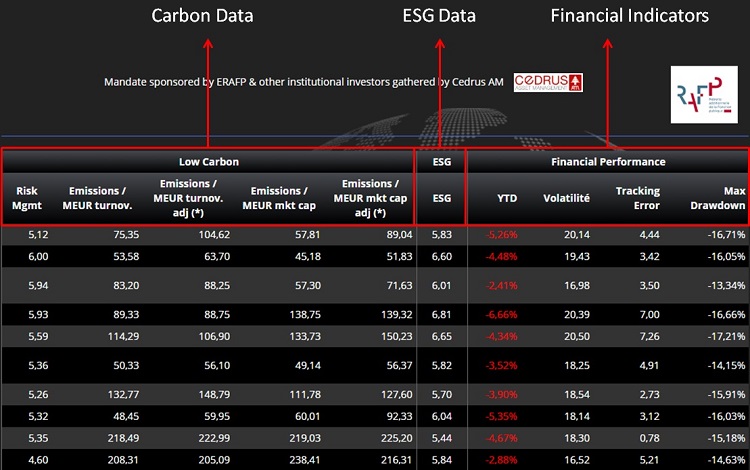The height and width of the screenshot is (470, 750).
Task: Select Risk Mgmt value 4,60
Action: coord(38,460)
